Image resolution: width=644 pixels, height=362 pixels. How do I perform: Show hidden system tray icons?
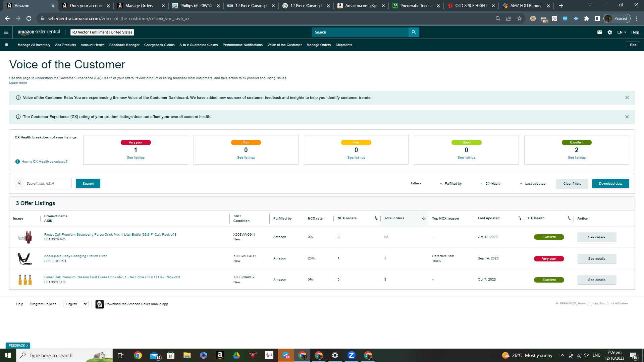point(562,355)
